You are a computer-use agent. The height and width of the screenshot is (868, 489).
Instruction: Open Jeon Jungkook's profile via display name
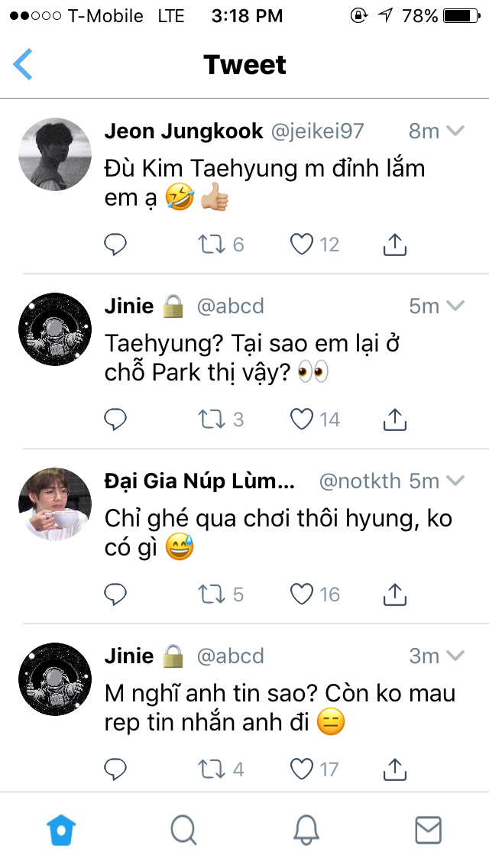coord(183,131)
